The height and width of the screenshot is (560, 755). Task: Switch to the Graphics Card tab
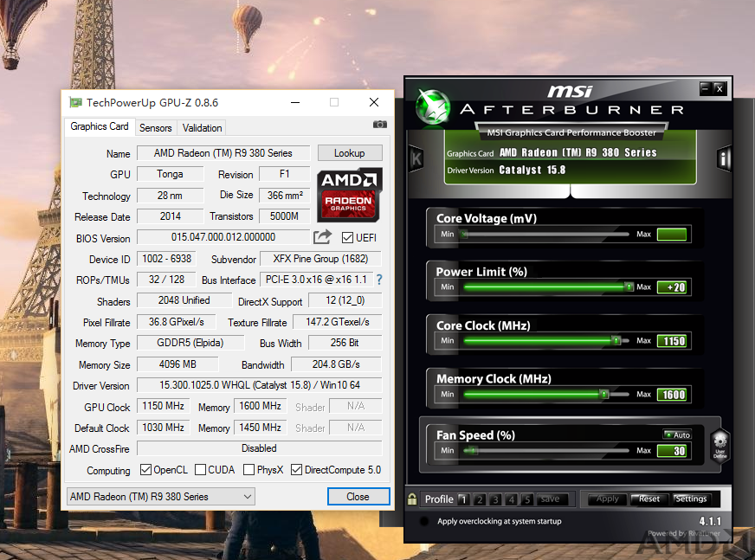point(100,126)
